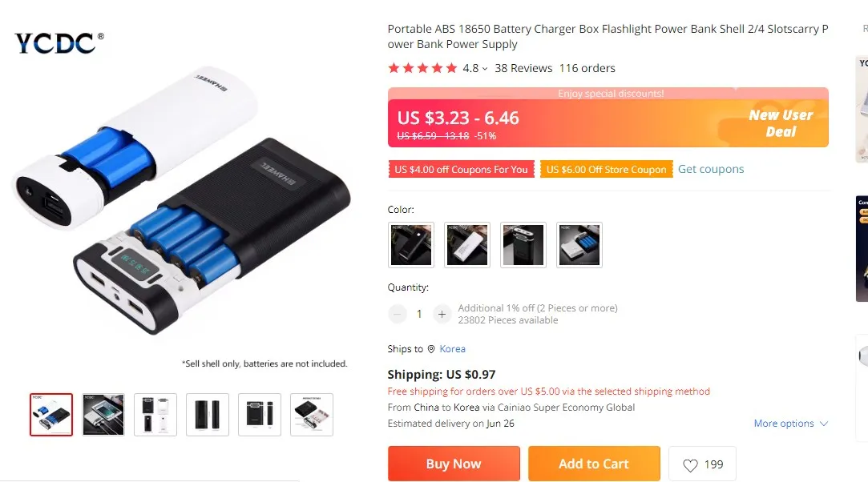
Task: Click the location pin icon beside Korea
Action: (x=431, y=349)
